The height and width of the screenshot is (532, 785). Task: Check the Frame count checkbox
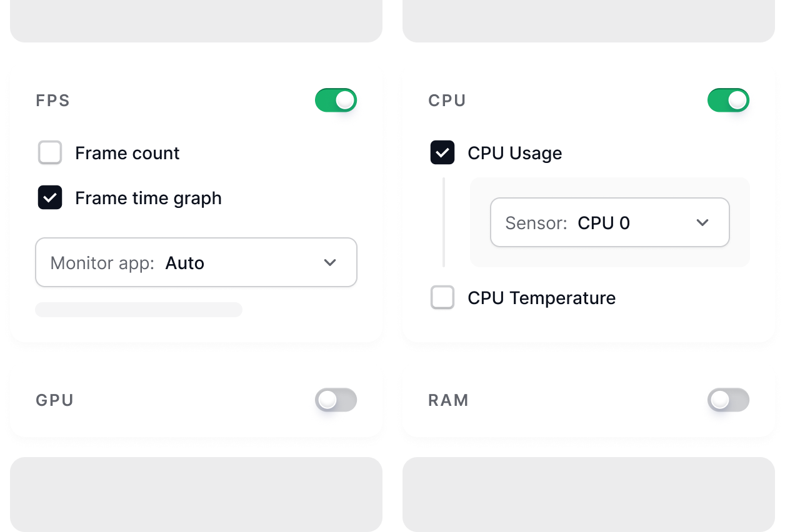point(50,152)
